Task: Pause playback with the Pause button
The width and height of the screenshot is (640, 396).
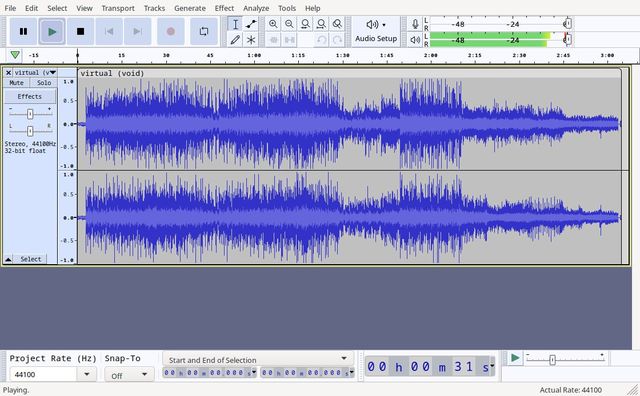Action: [x=23, y=31]
